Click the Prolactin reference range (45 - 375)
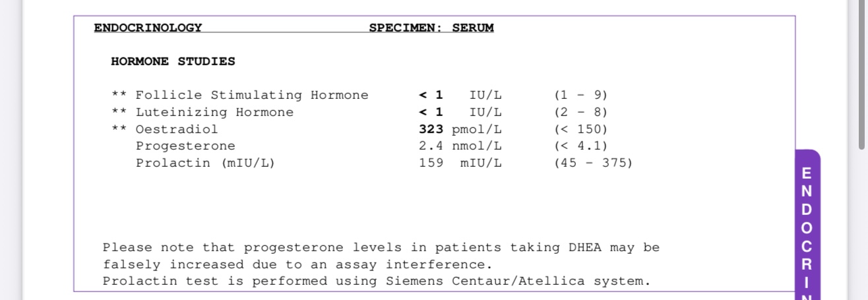868x300 pixels. click(x=593, y=163)
